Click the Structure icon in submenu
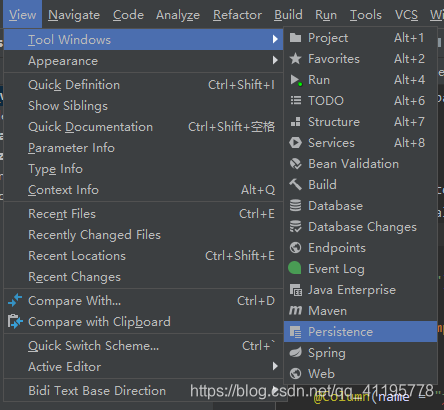The image size is (444, 410). click(295, 122)
